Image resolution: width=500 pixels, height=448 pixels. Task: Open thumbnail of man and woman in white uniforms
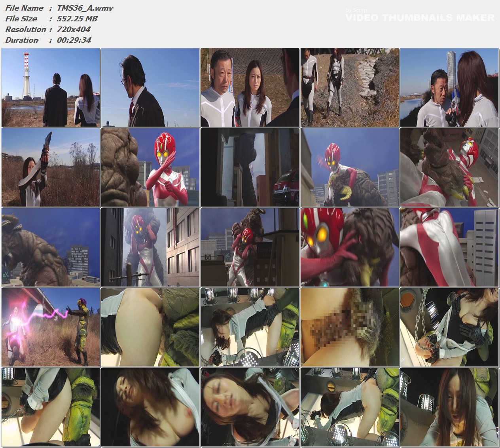[250, 87]
